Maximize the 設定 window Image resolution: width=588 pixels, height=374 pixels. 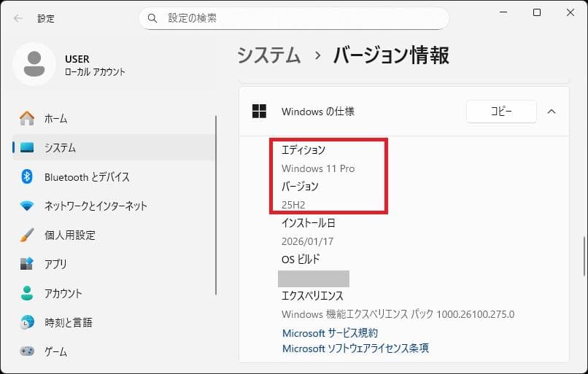click(537, 12)
